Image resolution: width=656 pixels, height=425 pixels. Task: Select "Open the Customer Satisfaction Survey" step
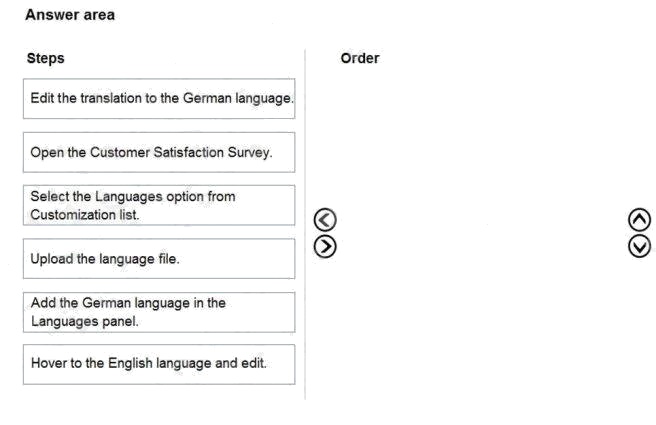click(x=159, y=152)
